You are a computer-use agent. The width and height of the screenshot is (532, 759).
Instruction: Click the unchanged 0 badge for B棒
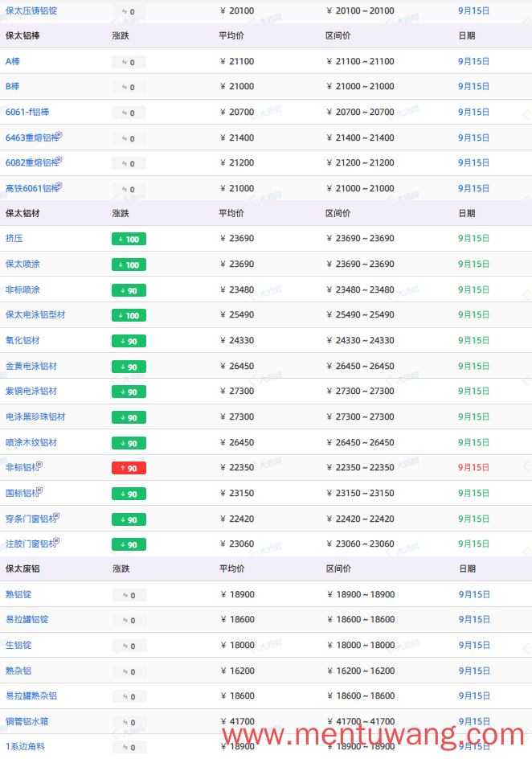(129, 87)
